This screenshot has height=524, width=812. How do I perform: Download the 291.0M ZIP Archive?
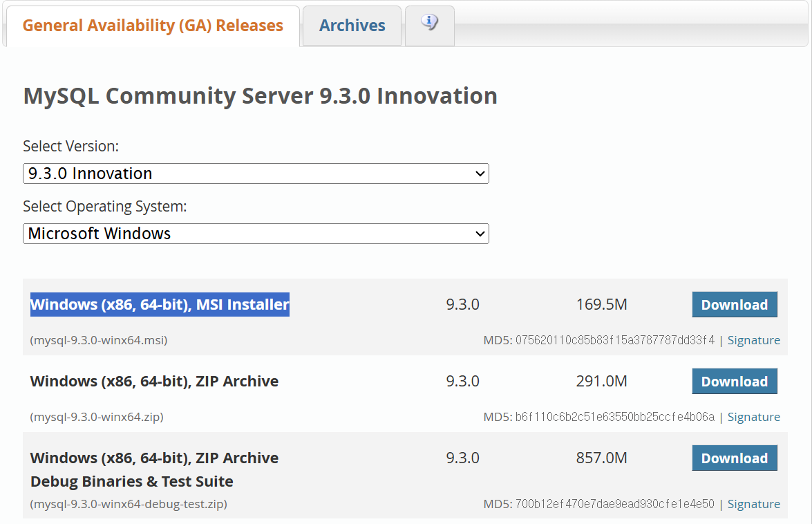(735, 381)
